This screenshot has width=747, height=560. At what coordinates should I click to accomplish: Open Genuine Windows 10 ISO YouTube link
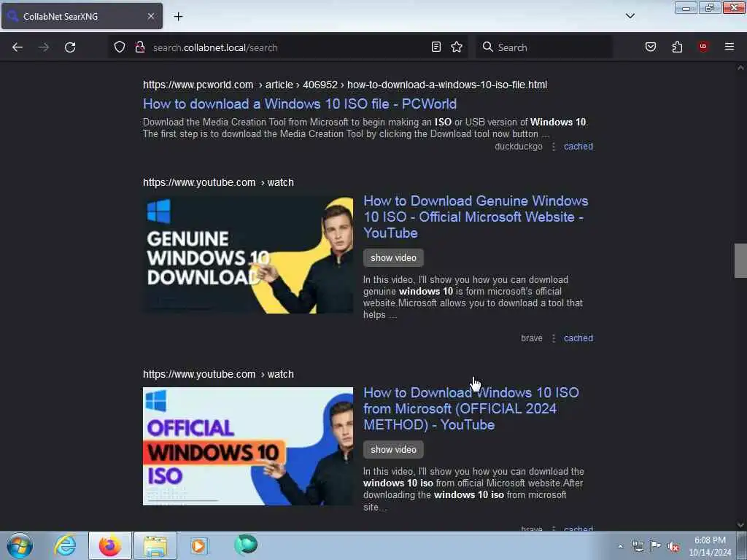point(476,217)
